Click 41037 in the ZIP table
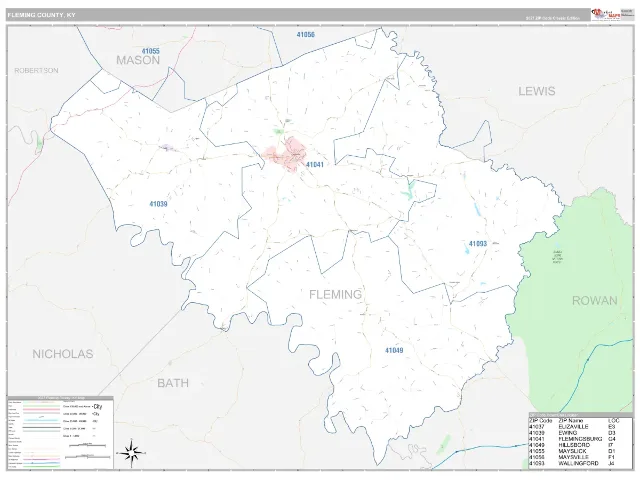 click(536, 427)
